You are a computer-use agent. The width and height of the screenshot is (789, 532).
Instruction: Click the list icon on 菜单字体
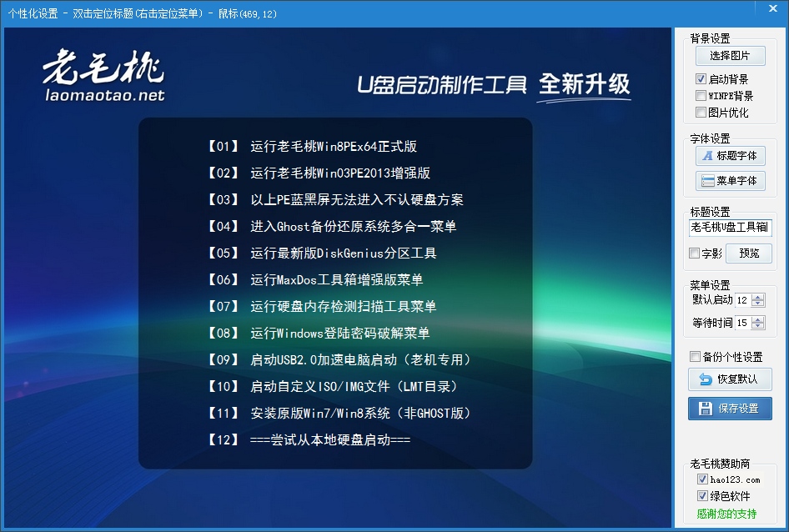click(708, 181)
